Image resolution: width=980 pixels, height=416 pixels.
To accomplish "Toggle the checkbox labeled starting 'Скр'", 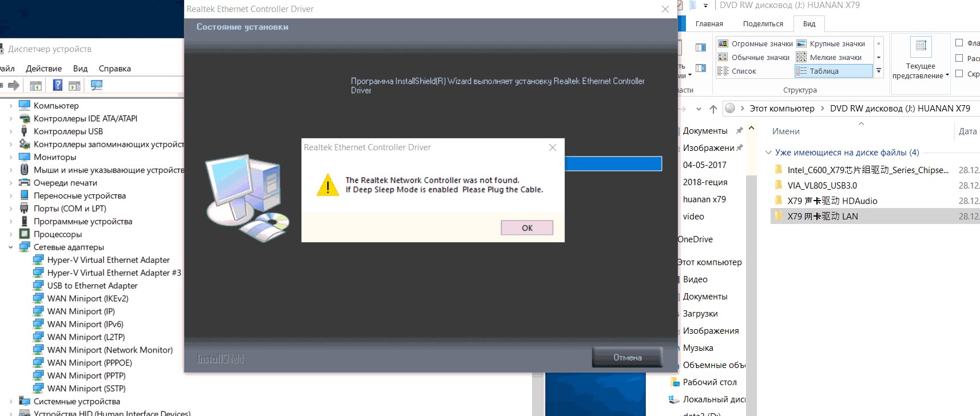I will (x=959, y=74).
